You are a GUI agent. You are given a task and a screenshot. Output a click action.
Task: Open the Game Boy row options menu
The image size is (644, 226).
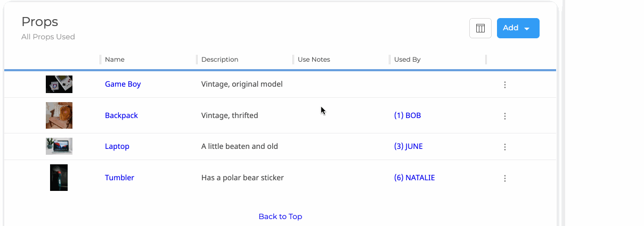(505, 85)
